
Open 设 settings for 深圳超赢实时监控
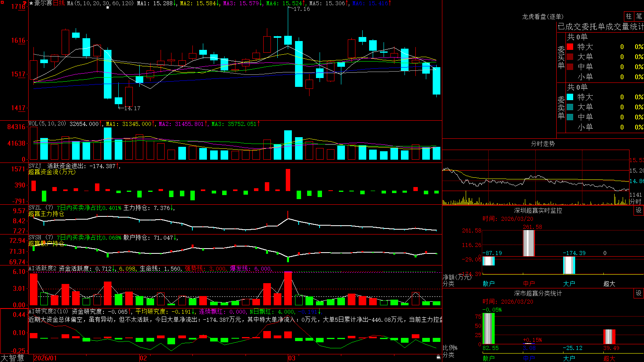coord(639,210)
